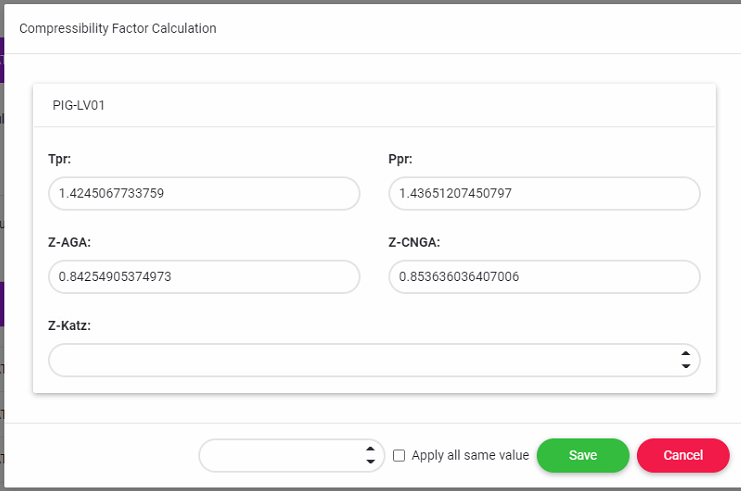Click the Tpr field label
741x491 pixels.
pyautogui.click(x=59, y=159)
